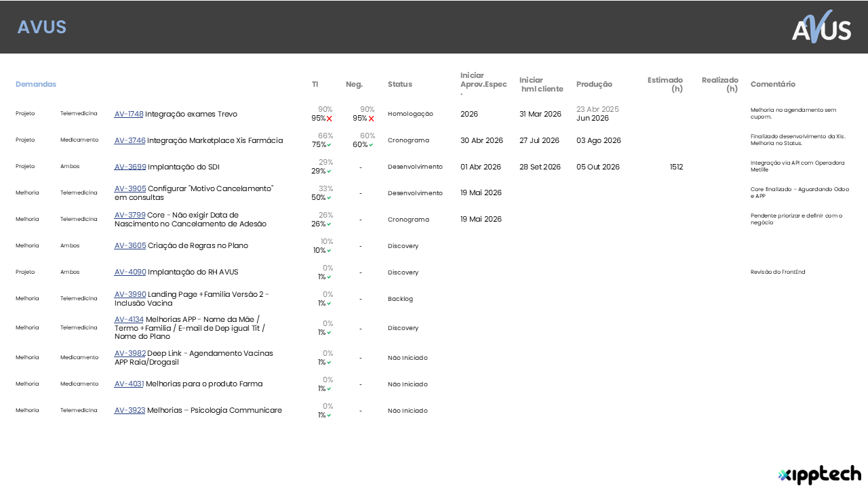Image resolution: width=868 pixels, height=488 pixels.
Task: Click the green check beside 1% for AV-4090
Action: click(x=329, y=277)
